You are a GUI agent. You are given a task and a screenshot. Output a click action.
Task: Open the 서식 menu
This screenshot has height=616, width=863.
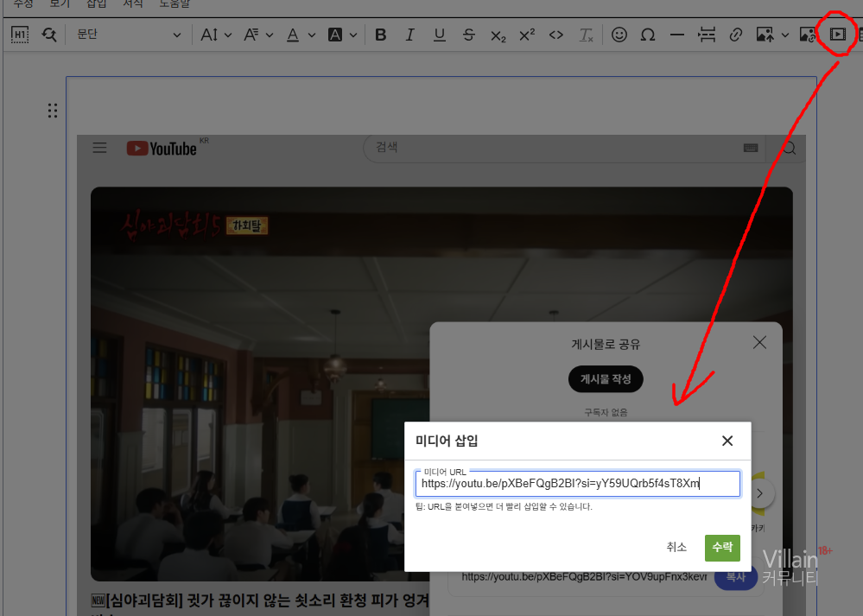tap(133, 3)
